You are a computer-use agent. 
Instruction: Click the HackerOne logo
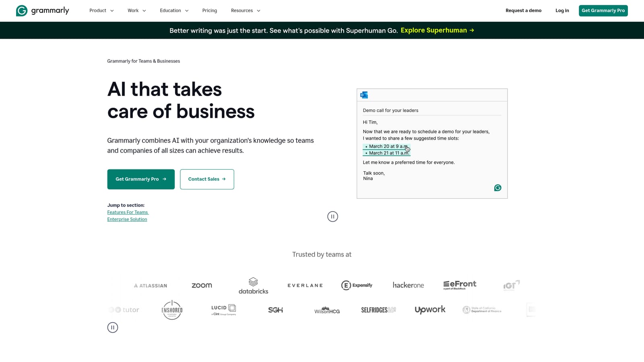(408, 285)
